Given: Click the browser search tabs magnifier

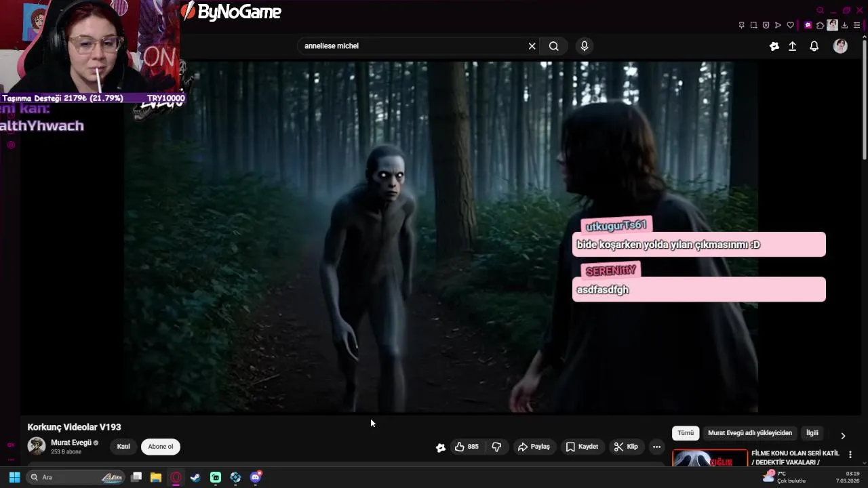Looking at the screenshot, I should (820, 10).
